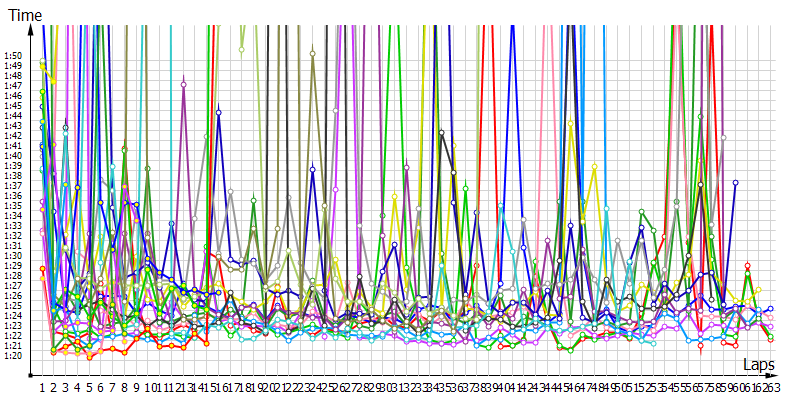Select lap 5 label on the x-axis
The height and width of the screenshot is (400, 800).
pyautogui.click(x=90, y=387)
